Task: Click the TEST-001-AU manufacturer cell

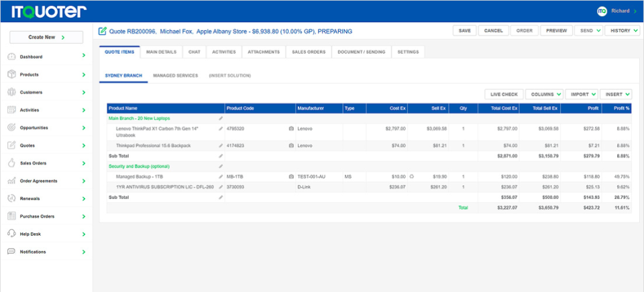Action: tap(319, 177)
